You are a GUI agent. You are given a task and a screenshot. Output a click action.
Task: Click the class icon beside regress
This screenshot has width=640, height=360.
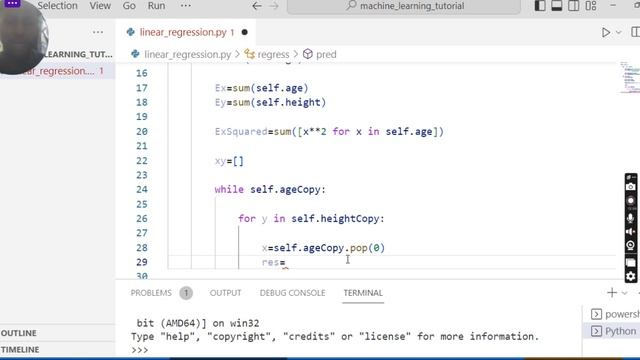(x=249, y=54)
